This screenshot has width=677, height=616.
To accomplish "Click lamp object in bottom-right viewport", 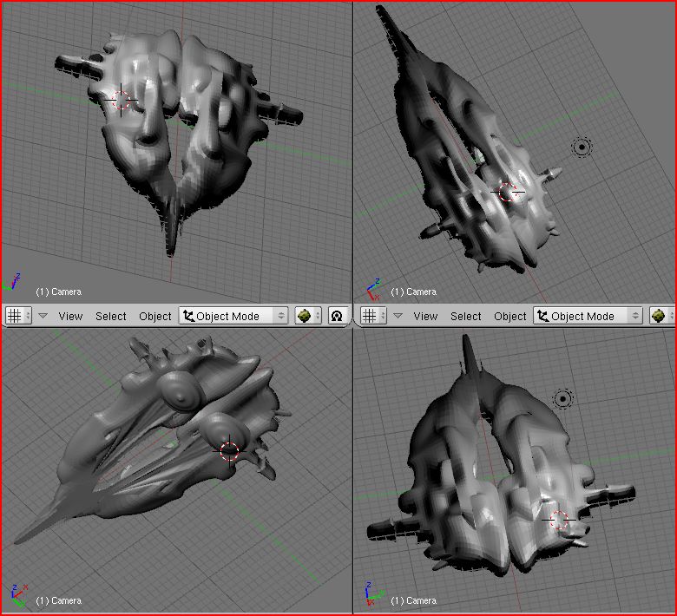I will tap(563, 399).
